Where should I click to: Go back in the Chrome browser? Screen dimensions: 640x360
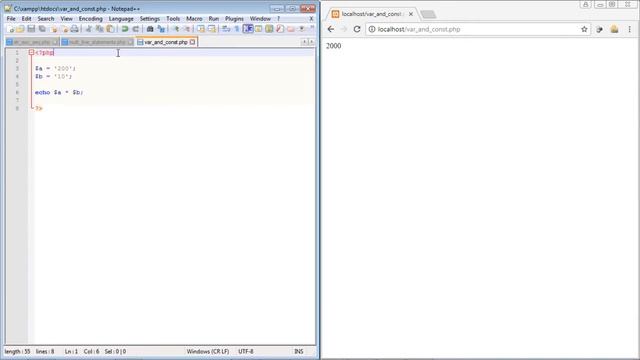pyautogui.click(x=331, y=29)
